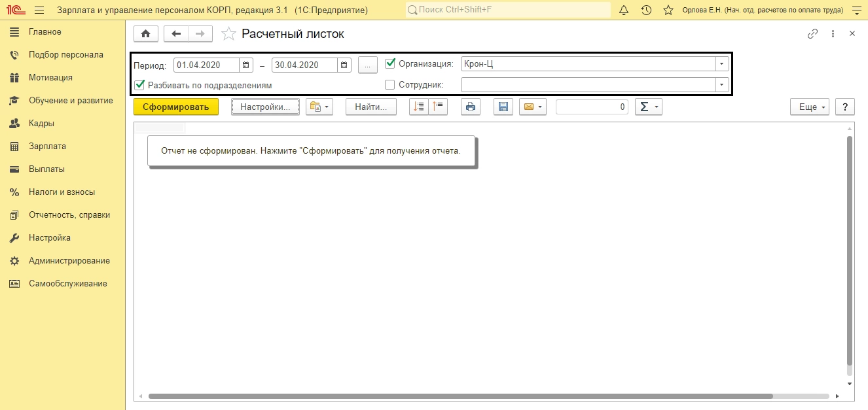Open the notifications bell icon
This screenshot has height=410, width=868.
(x=624, y=10)
